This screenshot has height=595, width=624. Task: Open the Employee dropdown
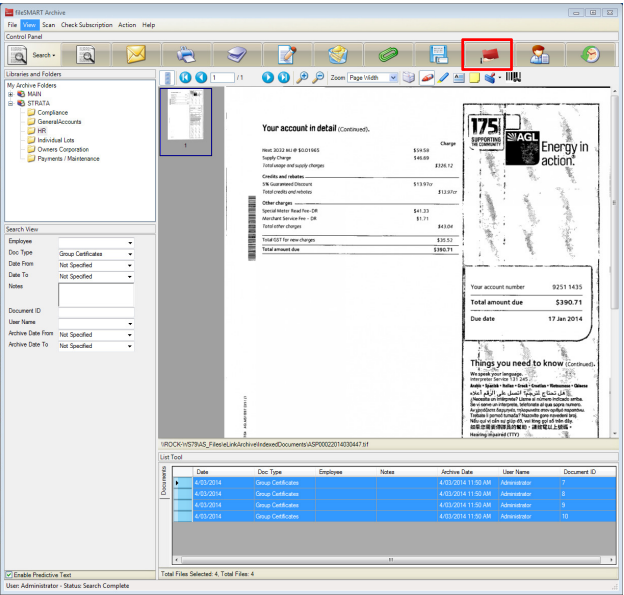coord(130,243)
